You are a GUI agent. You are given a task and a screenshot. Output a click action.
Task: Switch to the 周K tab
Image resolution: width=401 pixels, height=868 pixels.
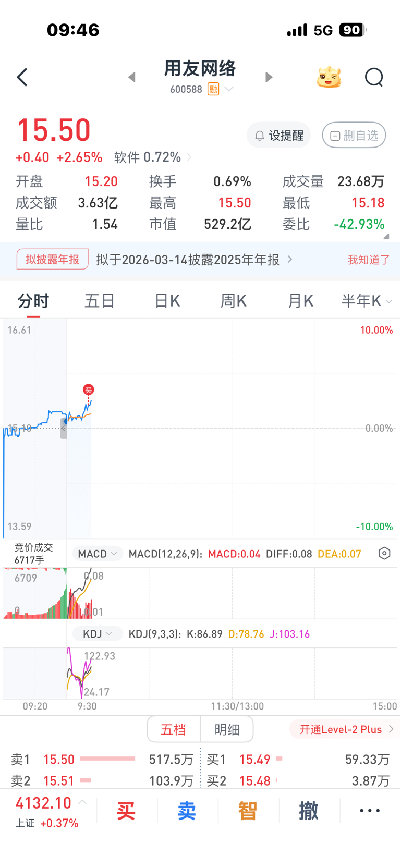pos(233,301)
